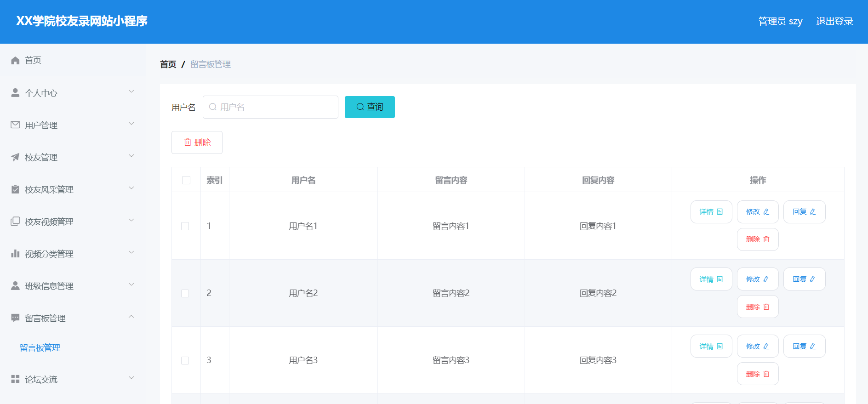Open the 个人中心 sidebar menu
Image resolution: width=868 pixels, height=404 pixels.
click(73, 93)
